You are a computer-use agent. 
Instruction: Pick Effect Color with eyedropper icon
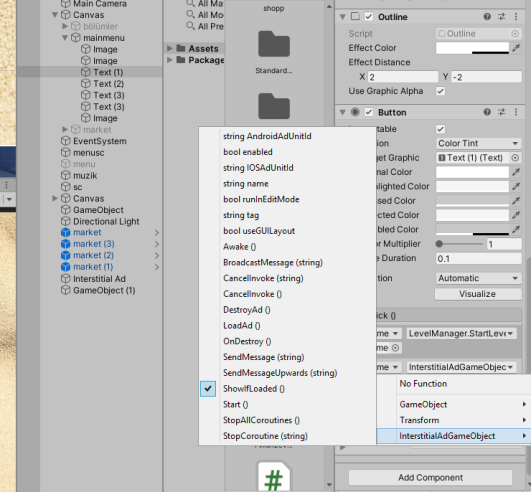516,48
